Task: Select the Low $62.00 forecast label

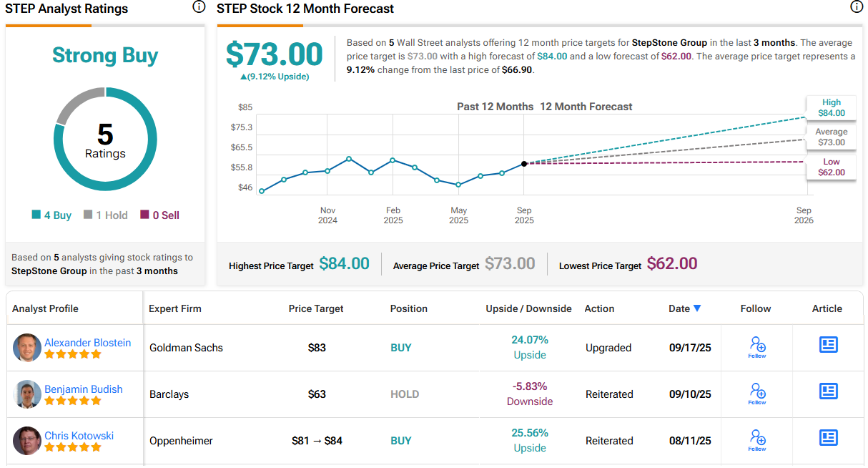Action: pos(832,167)
